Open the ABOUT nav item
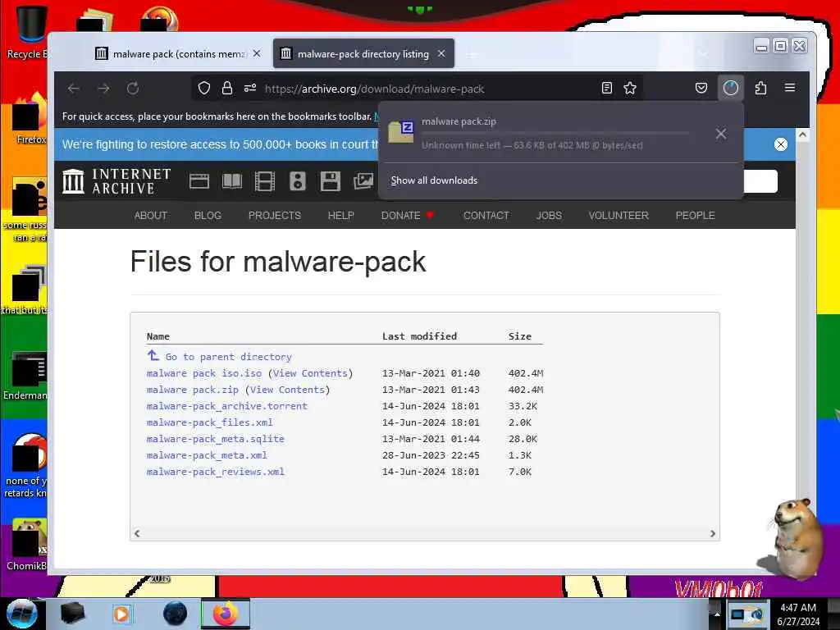The height and width of the screenshot is (630, 840). [151, 216]
